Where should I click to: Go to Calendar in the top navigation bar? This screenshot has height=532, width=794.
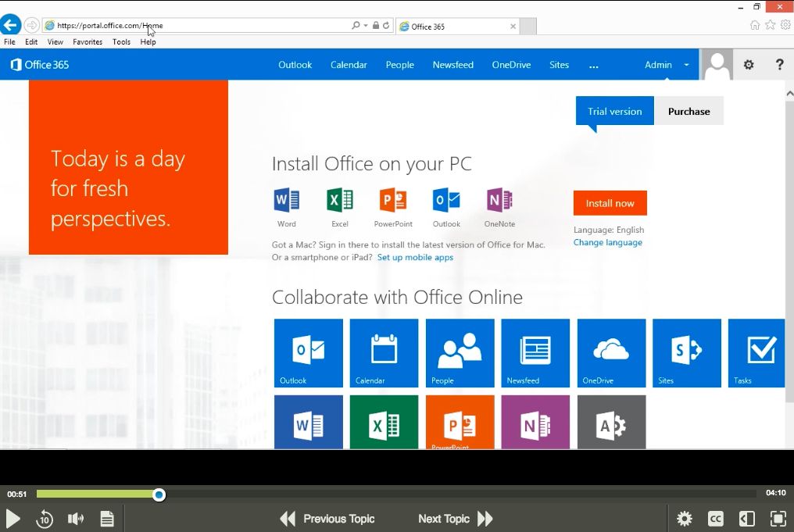coord(349,65)
